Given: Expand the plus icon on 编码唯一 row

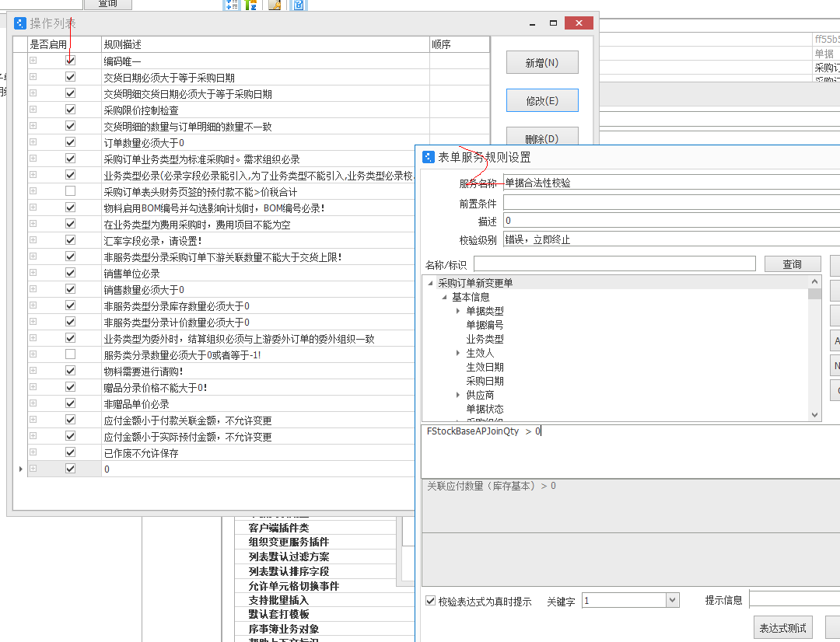Looking at the screenshot, I should point(33,61).
